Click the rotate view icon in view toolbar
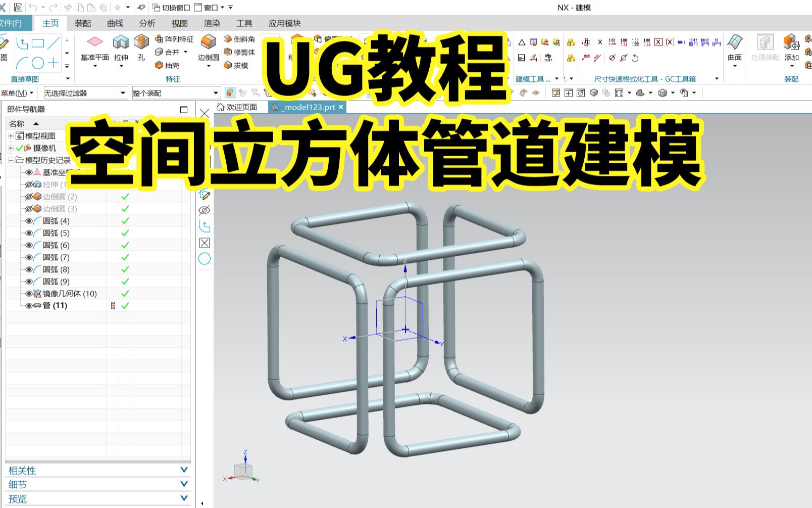This screenshot has height=508, width=812. click(x=581, y=93)
